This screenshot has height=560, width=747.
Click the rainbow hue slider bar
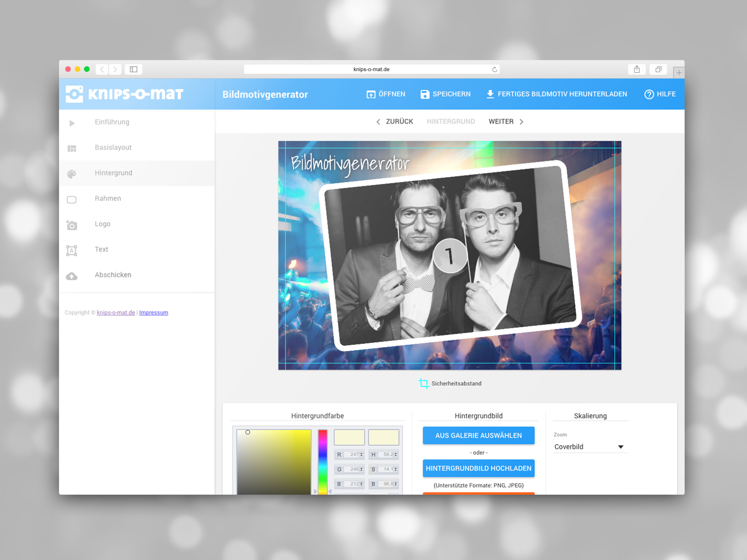point(323,462)
